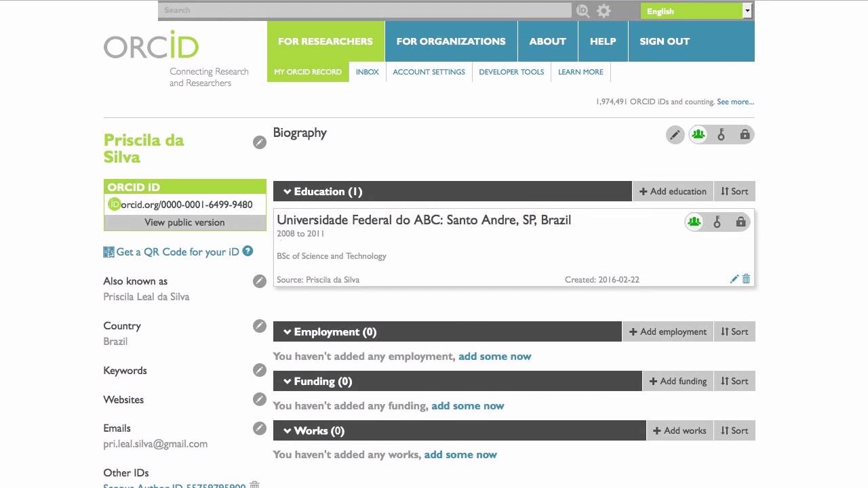Click Add education button

tap(673, 191)
